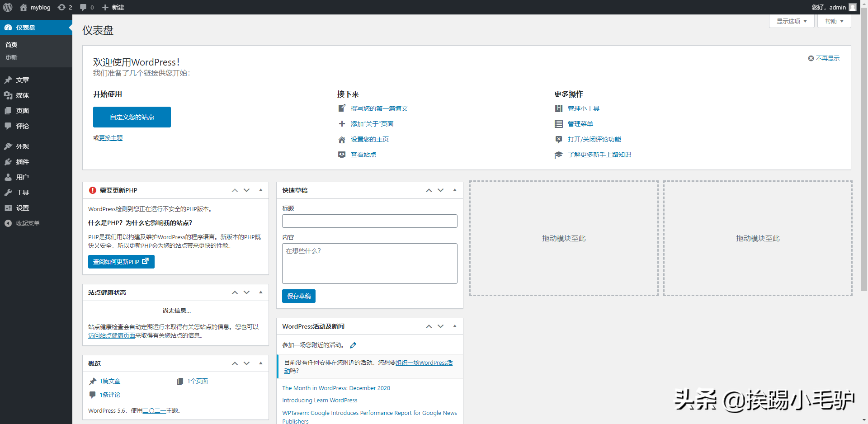The width and height of the screenshot is (868, 424).
Task: Move 概览 panel down
Action: (x=247, y=363)
